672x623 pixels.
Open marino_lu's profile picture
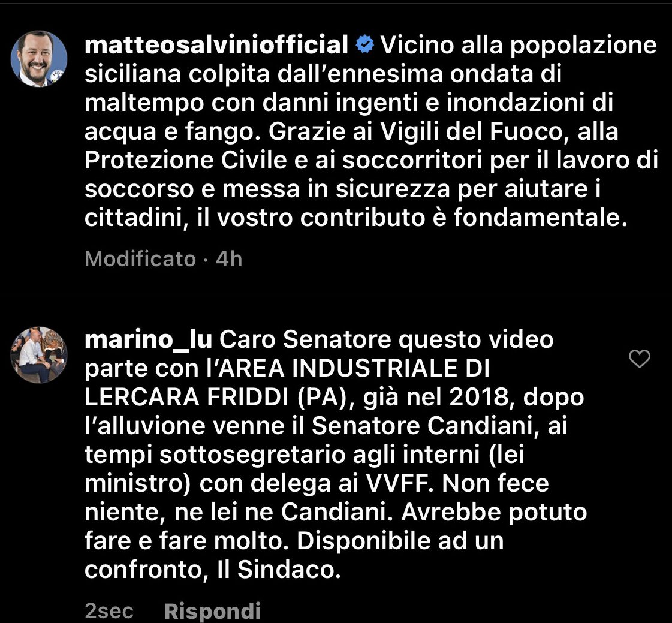click(39, 354)
